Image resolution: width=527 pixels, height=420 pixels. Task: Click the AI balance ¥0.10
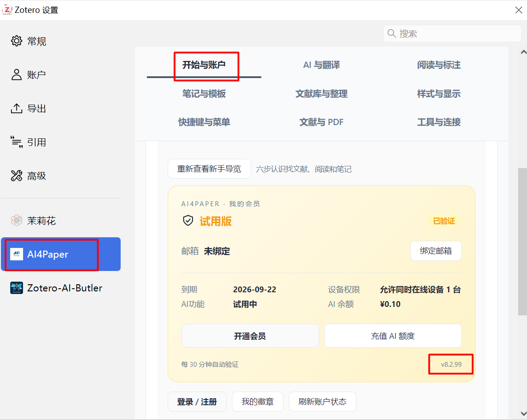pos(390,304)
